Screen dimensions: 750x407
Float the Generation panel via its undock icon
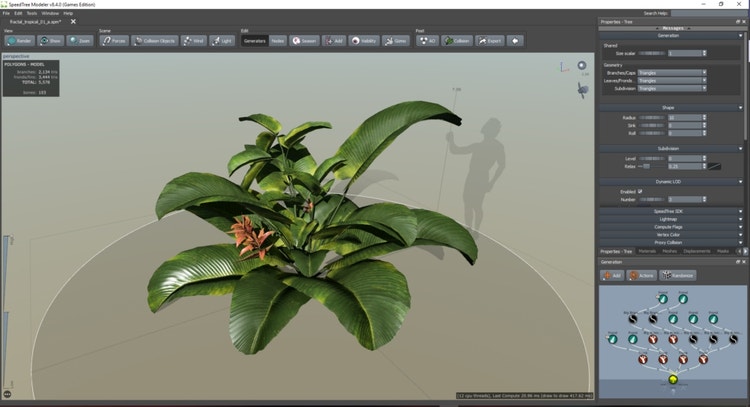[x=738, y=262]
